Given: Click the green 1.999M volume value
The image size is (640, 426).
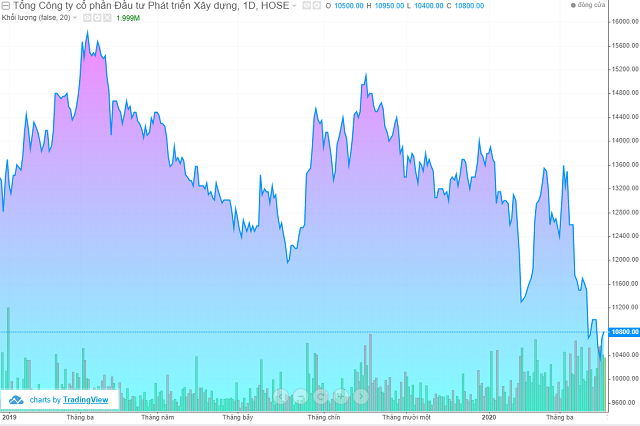Looking at the screenshot, I should [128, 18].
